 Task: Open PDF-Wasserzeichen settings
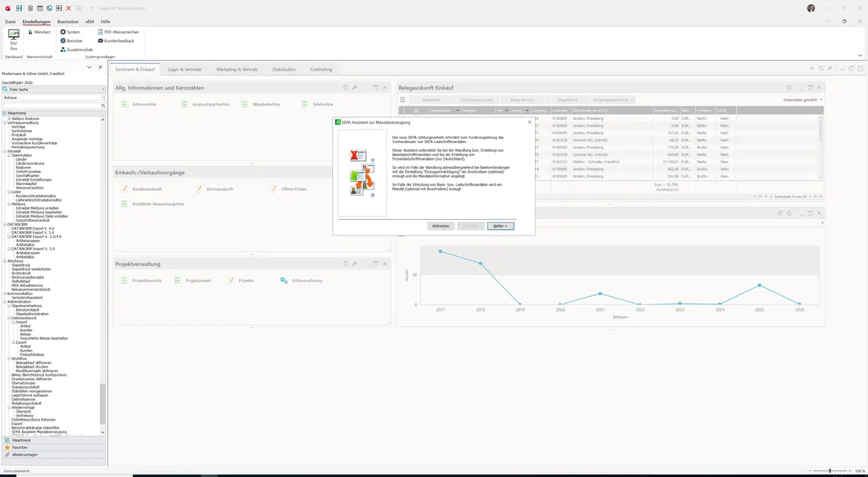coord(118,32)
